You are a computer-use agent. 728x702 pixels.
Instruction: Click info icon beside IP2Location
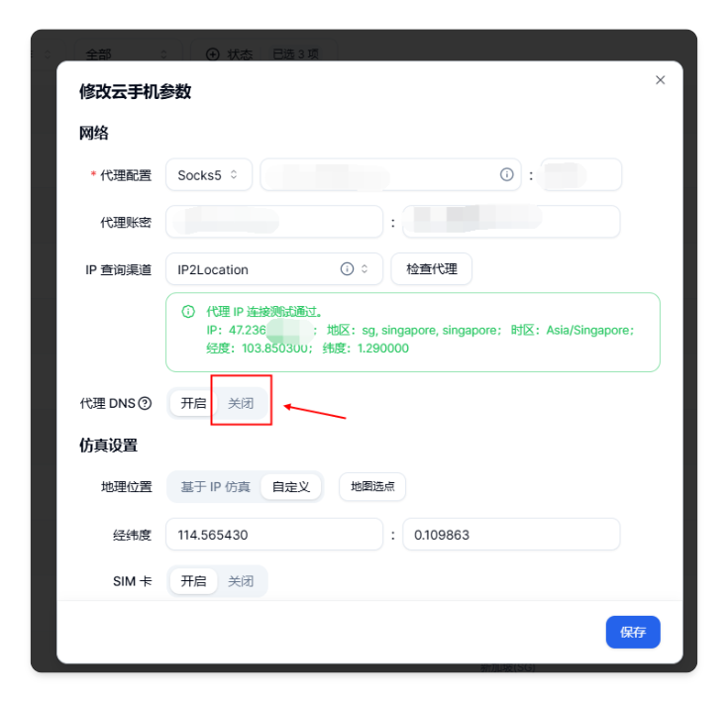tap(347, 268)
